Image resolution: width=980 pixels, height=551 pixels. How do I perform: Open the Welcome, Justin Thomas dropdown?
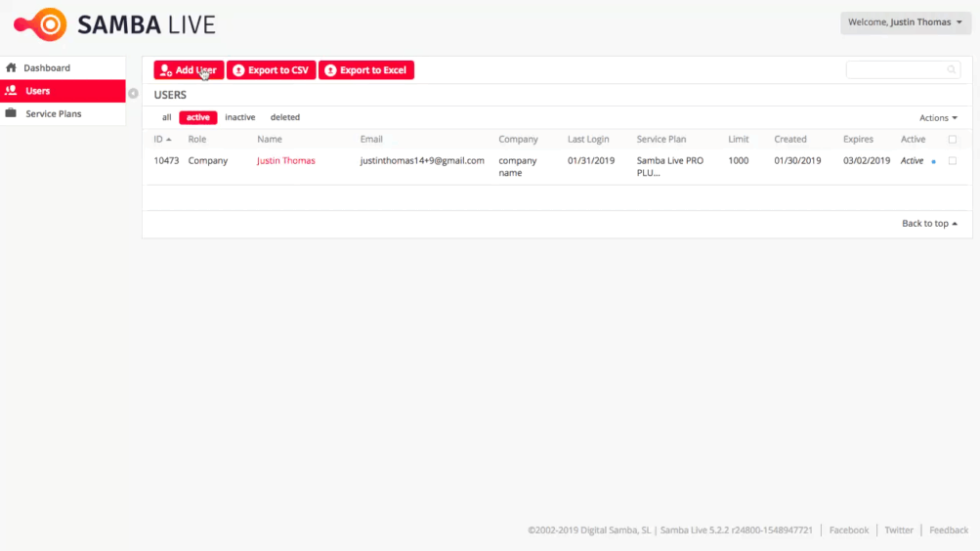point(906,22)
